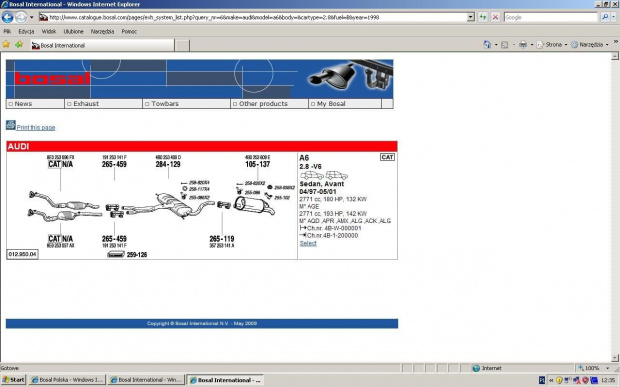Click the search magnifier icon
Screen dimensions: 620x387
(605, 17)
